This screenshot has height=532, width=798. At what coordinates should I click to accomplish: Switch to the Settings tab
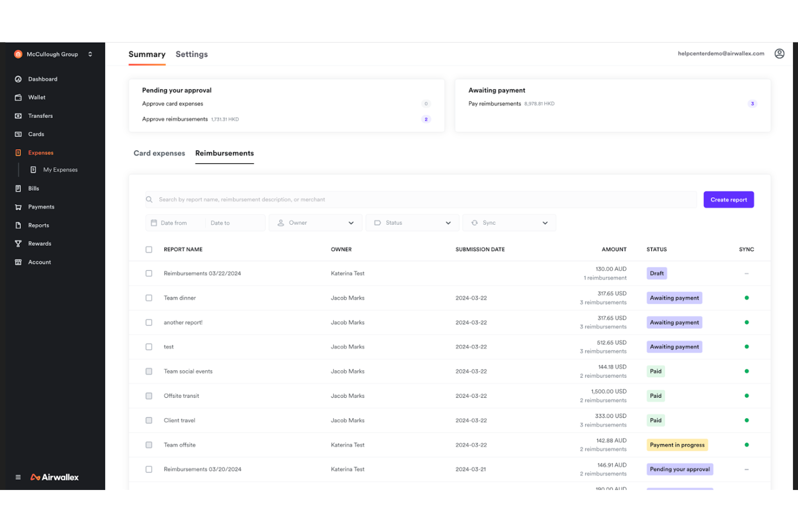click(191, 54)
